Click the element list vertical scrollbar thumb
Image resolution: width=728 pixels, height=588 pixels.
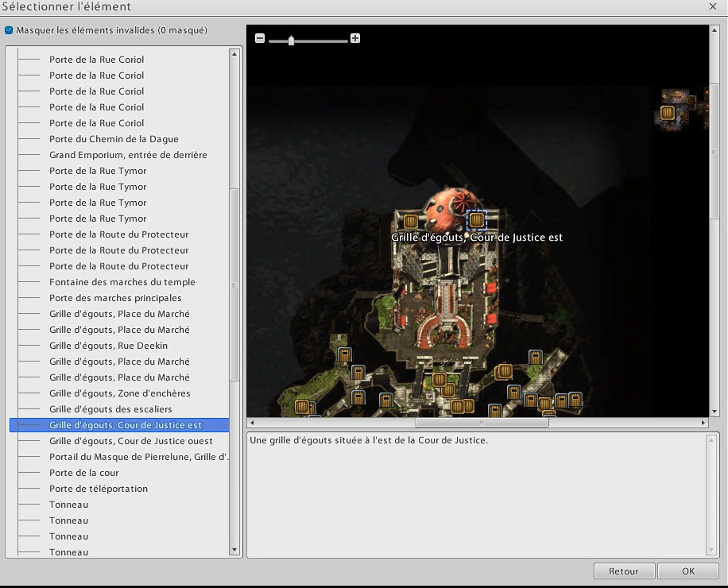[234, 284]
